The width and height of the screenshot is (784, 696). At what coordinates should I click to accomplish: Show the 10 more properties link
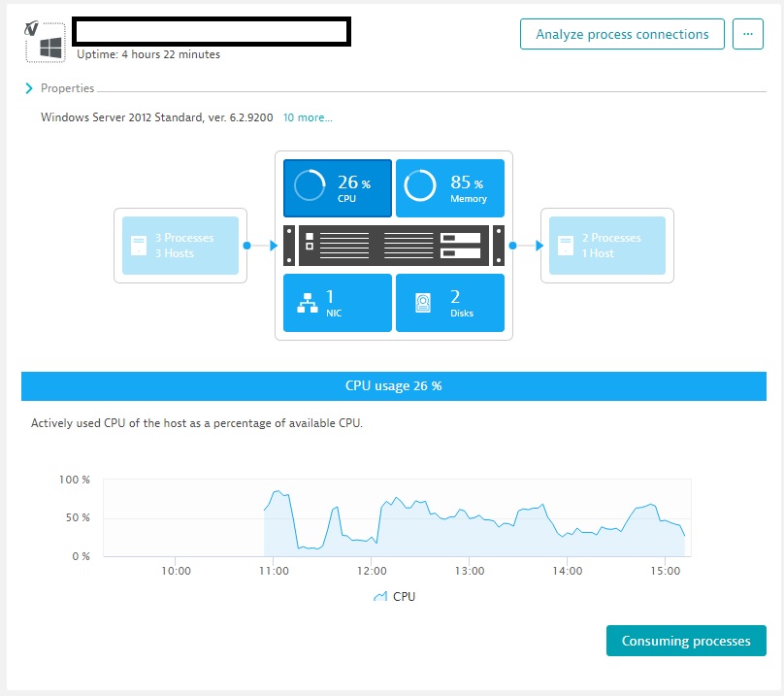coord(308,117)
